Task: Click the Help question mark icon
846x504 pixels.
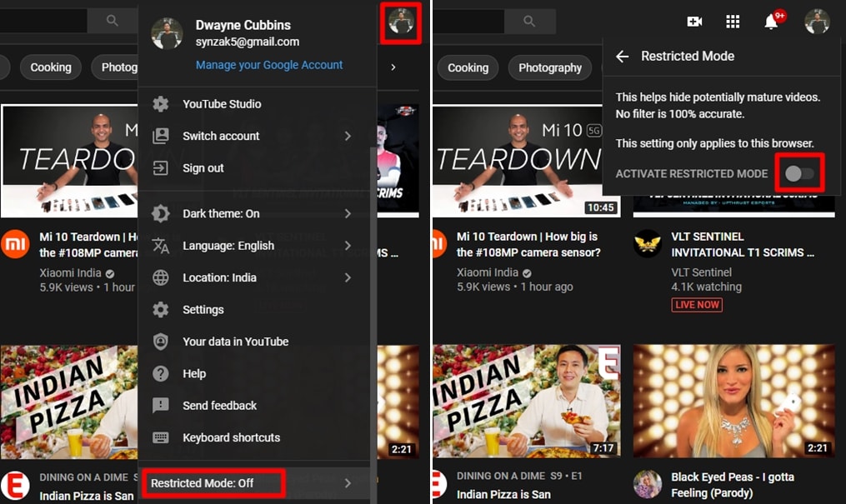Action: tap(161, 373)
